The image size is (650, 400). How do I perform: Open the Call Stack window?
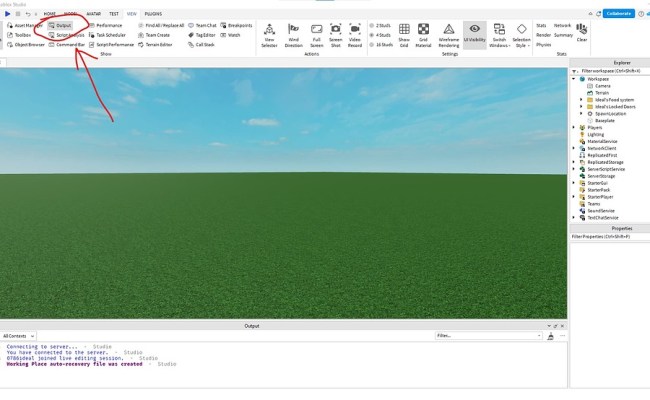point(201,45)
